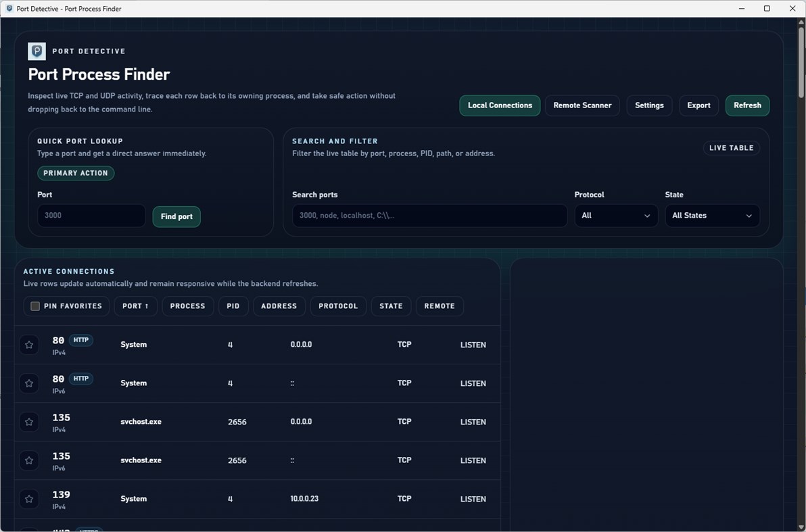
Task: Maximize the Port Detective window
Action: point(766,9)
